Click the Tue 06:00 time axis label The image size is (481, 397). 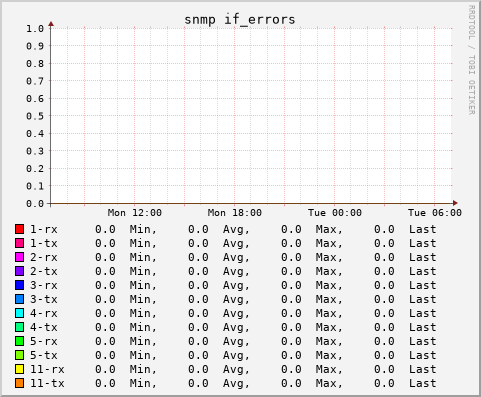pyautogui.click(x=435, y=213)
